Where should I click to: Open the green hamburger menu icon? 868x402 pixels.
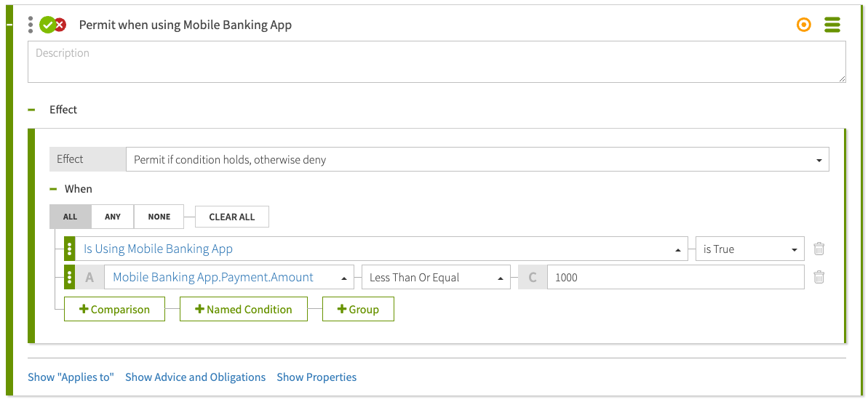832,25
